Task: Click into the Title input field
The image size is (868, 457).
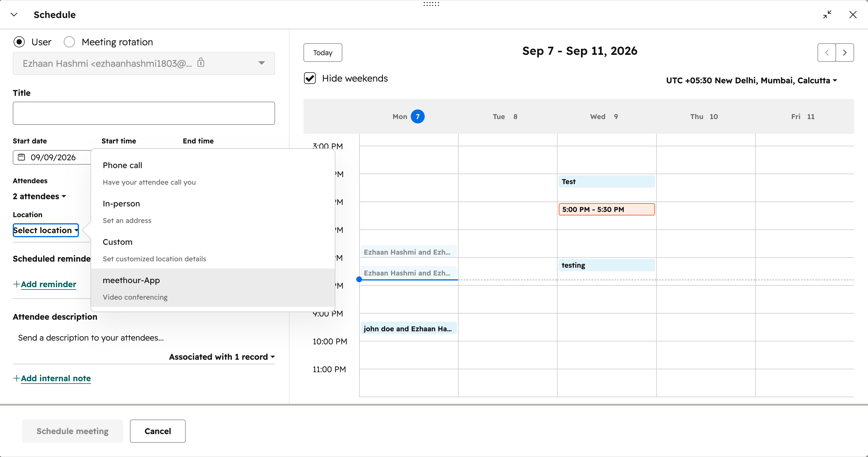Action: point(144,113)
